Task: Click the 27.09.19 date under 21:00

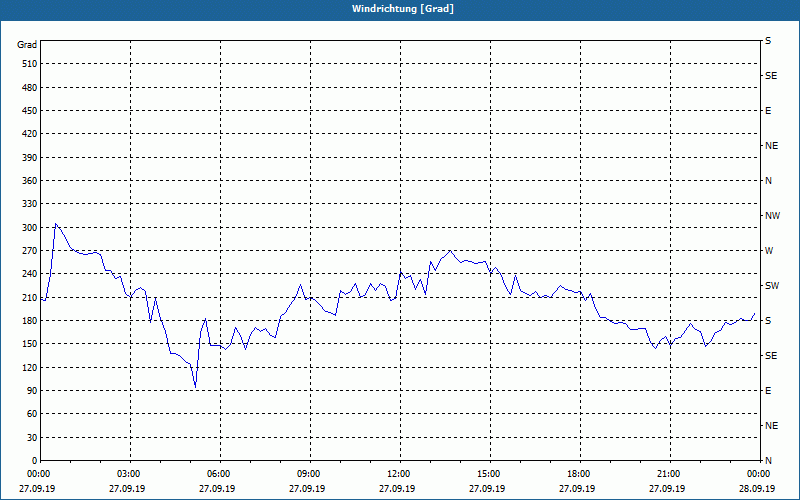Action: tap(667, 488)
